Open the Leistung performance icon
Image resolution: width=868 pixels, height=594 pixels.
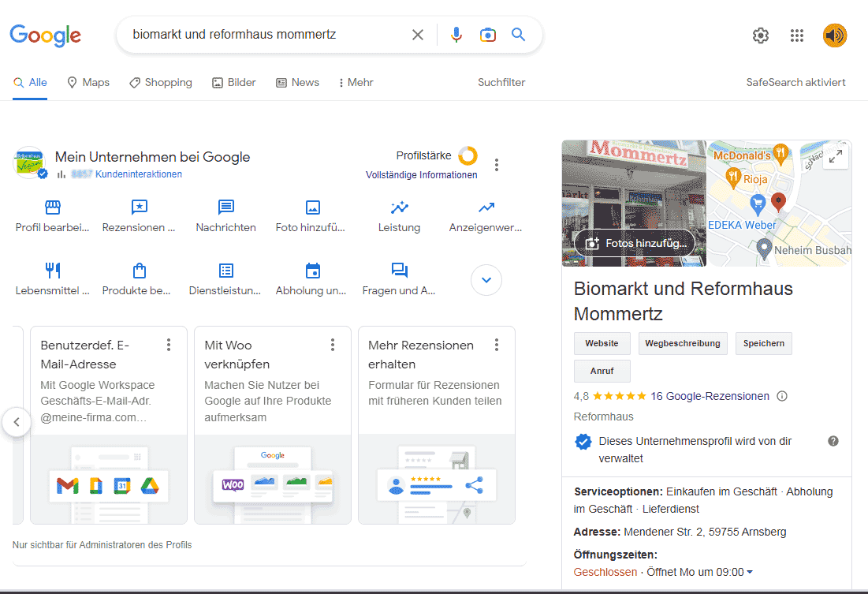[399, 207]
